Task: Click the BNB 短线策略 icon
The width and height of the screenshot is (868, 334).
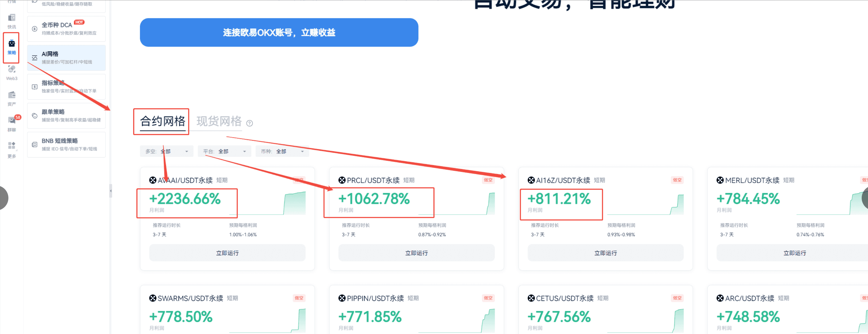Action: (34, 144)
